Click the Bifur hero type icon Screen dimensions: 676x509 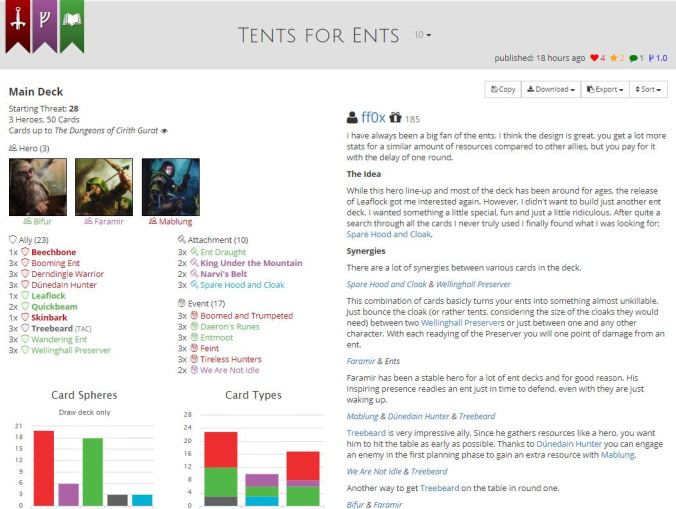coord(28,221)
